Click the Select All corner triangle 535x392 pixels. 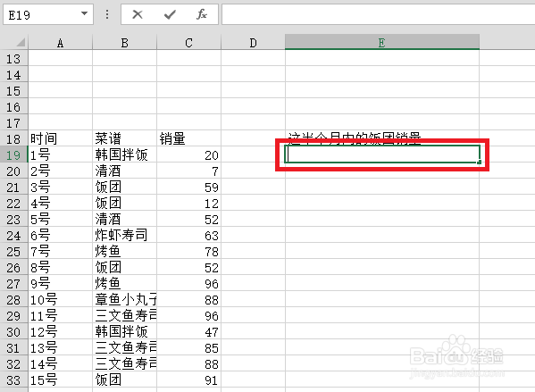[x=21, y=42]
